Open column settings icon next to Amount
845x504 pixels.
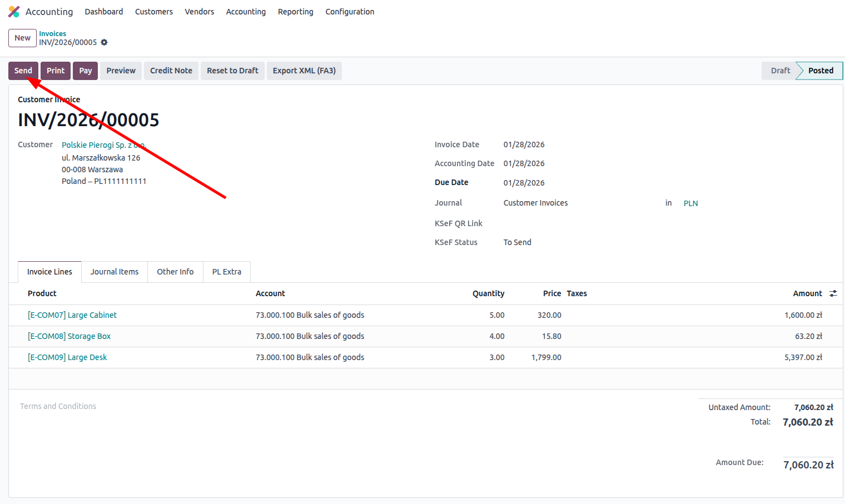tap(833, 293)
